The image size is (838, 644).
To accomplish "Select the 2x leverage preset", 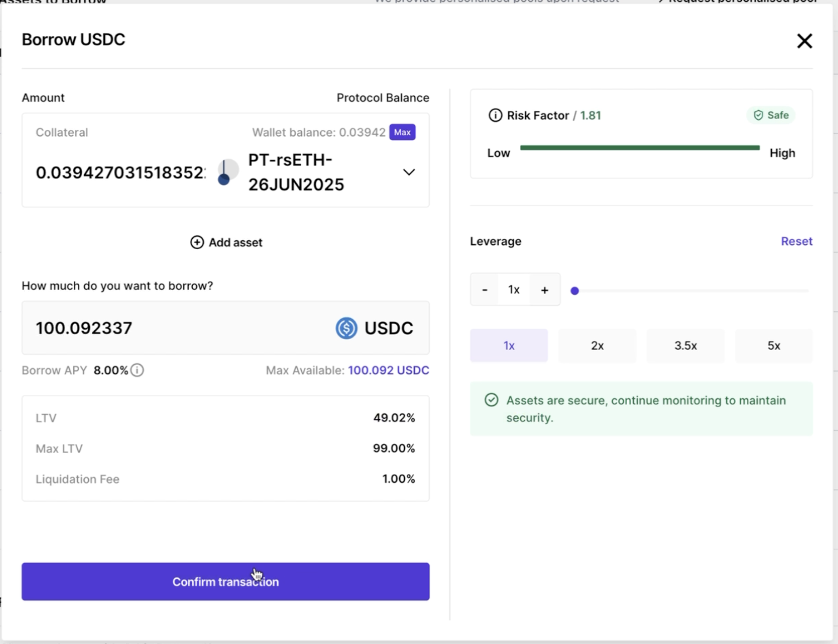I will click(x=597, y=345).
